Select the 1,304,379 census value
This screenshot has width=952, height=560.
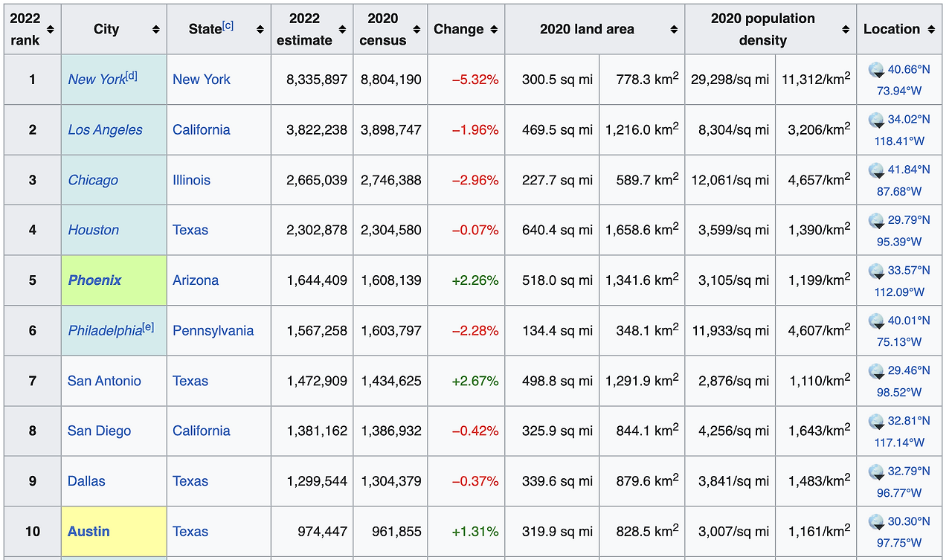click(x=391, y=481)
